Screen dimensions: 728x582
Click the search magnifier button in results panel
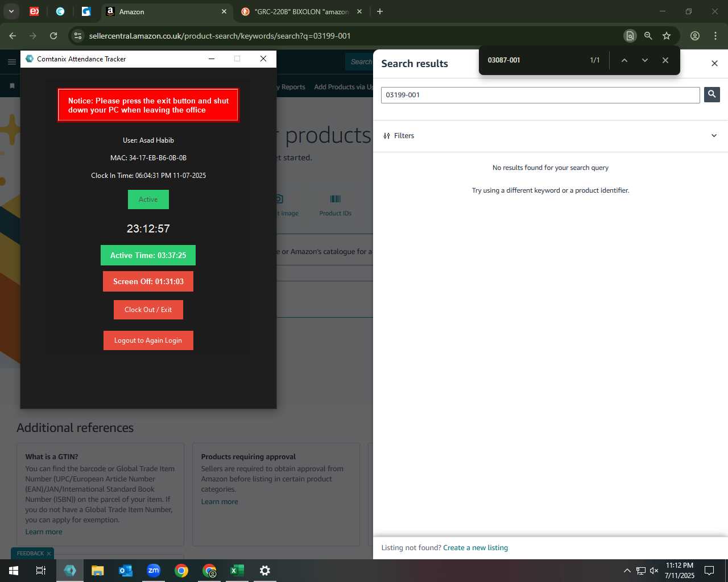coord(712,94)
